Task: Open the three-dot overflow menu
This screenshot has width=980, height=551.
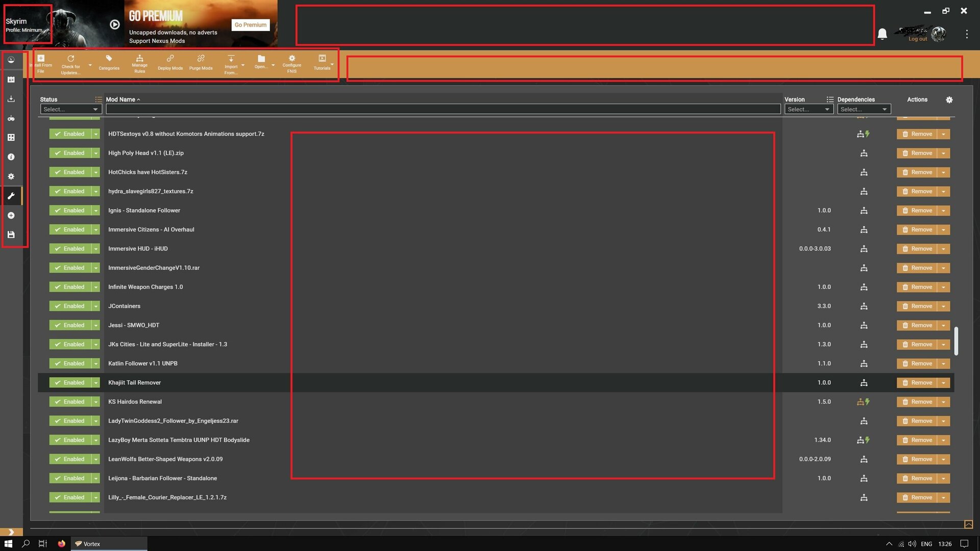Action: [x=967, y=34]
